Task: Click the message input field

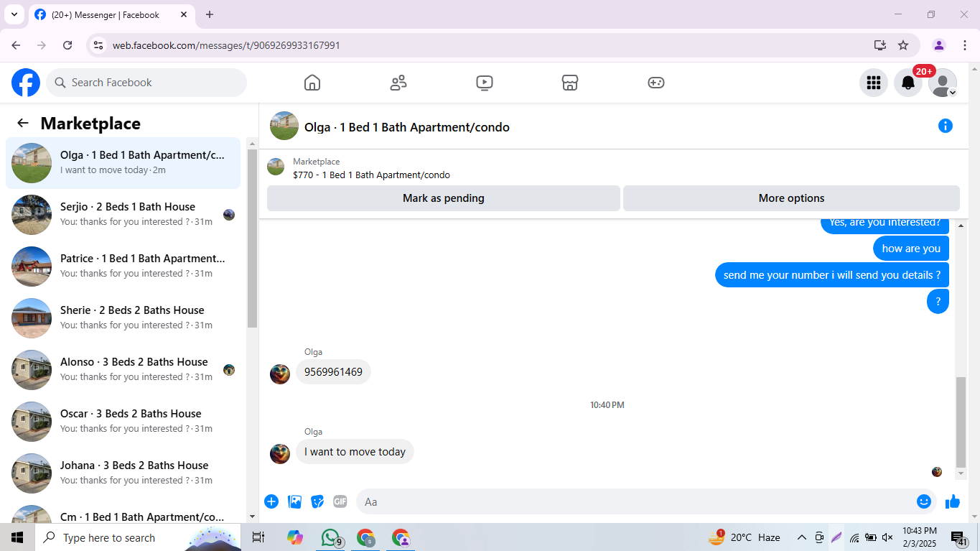Action: coord(635,501)
